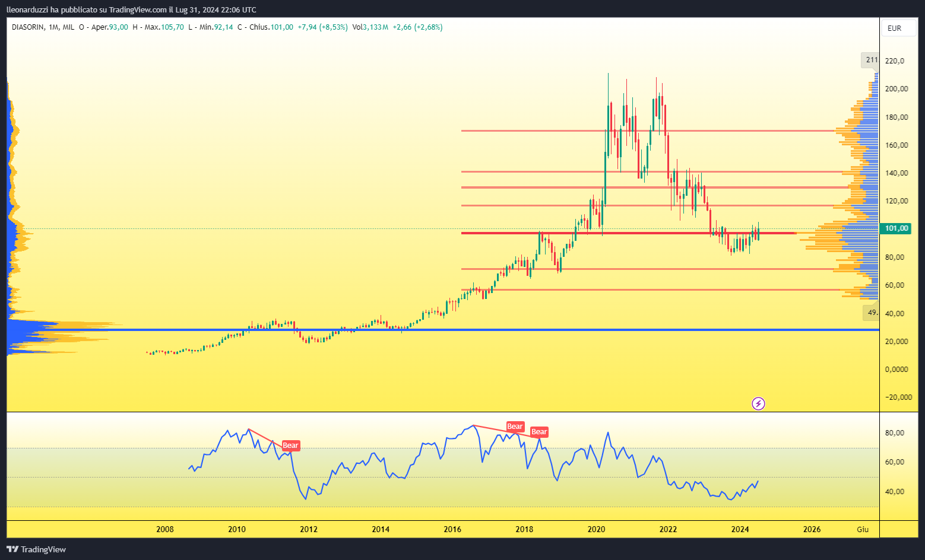Click the 2016 year label

(452, 529)
